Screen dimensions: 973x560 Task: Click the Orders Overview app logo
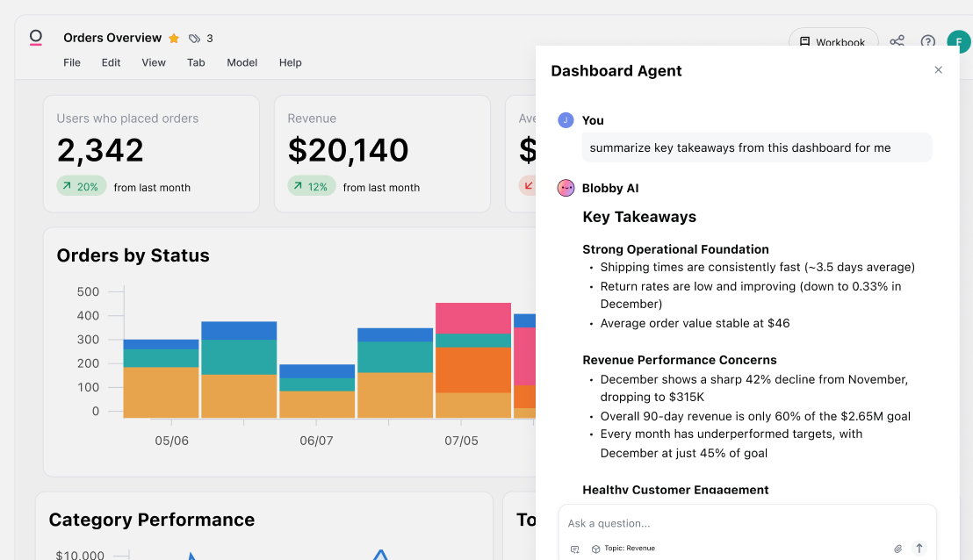tap(35, 38)
